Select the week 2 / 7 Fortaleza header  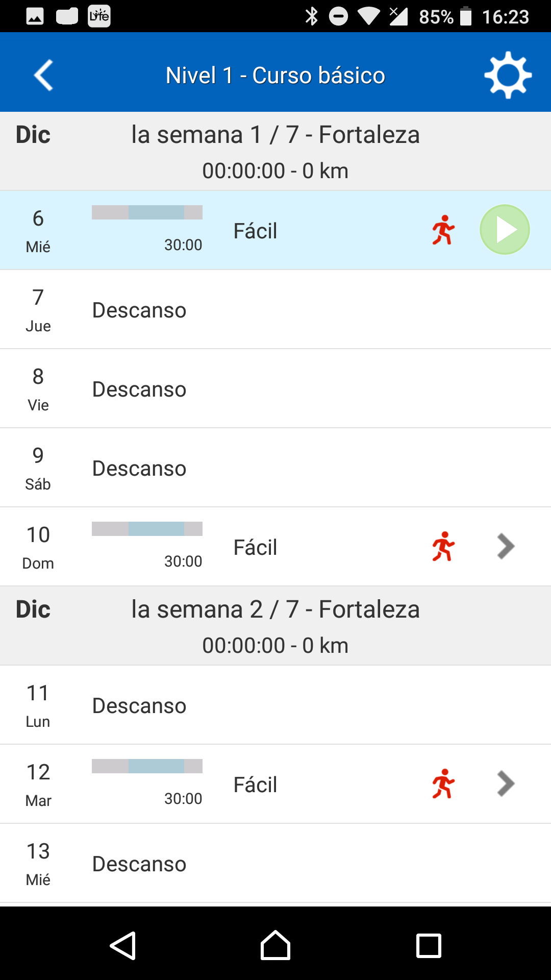[x=275, y=626]
